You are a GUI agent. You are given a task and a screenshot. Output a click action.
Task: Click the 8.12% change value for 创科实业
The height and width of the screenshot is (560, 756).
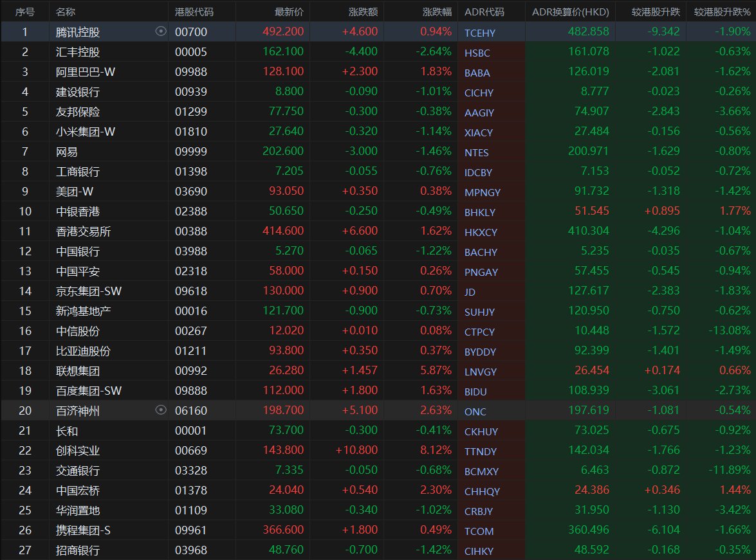436,449
